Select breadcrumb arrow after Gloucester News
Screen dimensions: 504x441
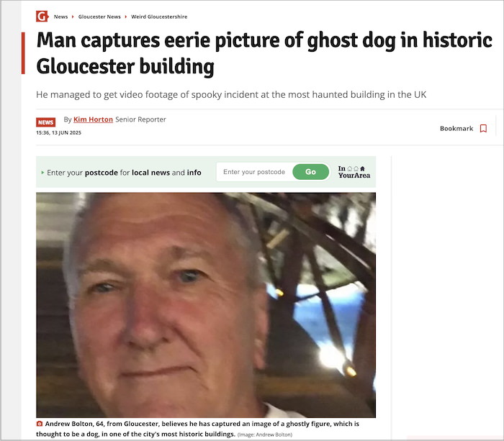126,17
